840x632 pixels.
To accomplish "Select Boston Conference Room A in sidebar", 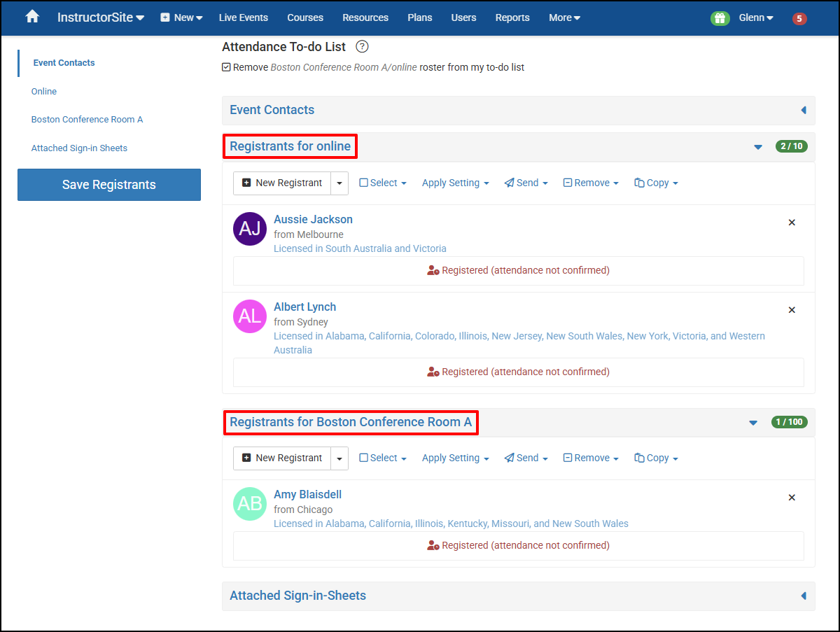I will coord(87,119).
